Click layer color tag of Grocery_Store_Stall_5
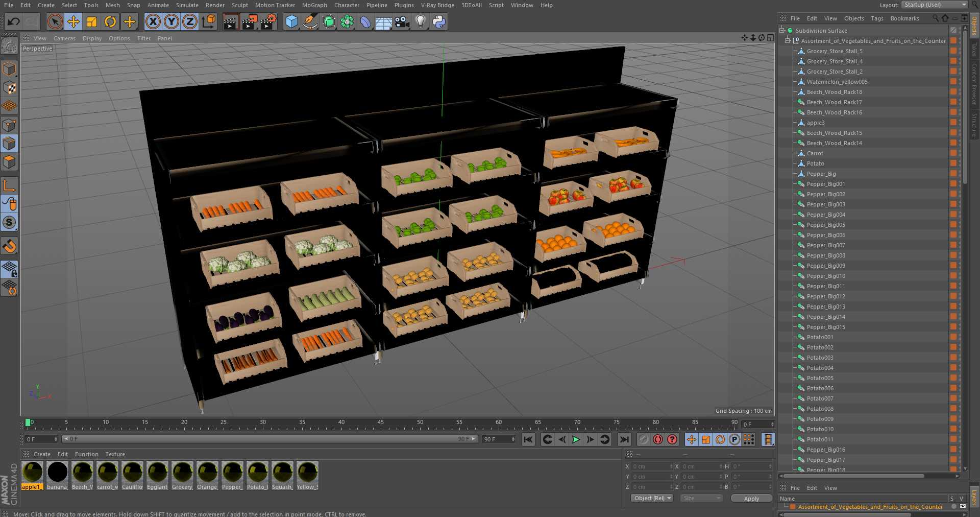The width and height of the screenshot is (980, 517). click(x=953, y=51)
